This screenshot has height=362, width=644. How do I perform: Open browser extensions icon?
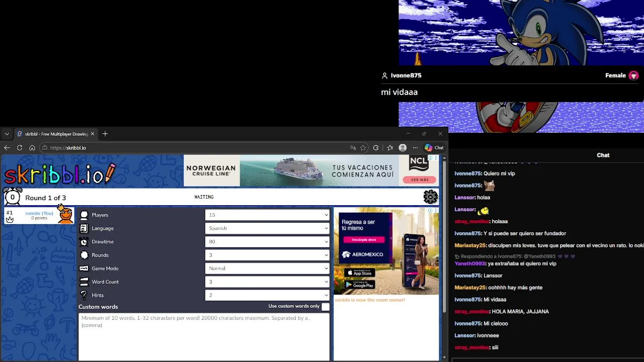pyautogui.click(x=376, y=148)
